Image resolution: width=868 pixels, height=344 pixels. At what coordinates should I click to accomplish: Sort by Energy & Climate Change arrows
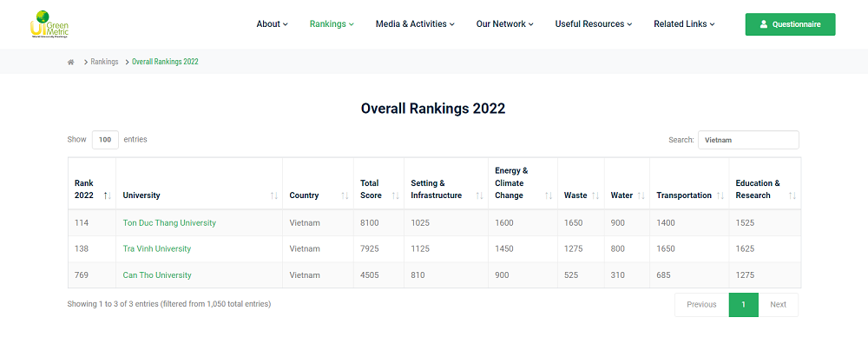click(549, 195)
